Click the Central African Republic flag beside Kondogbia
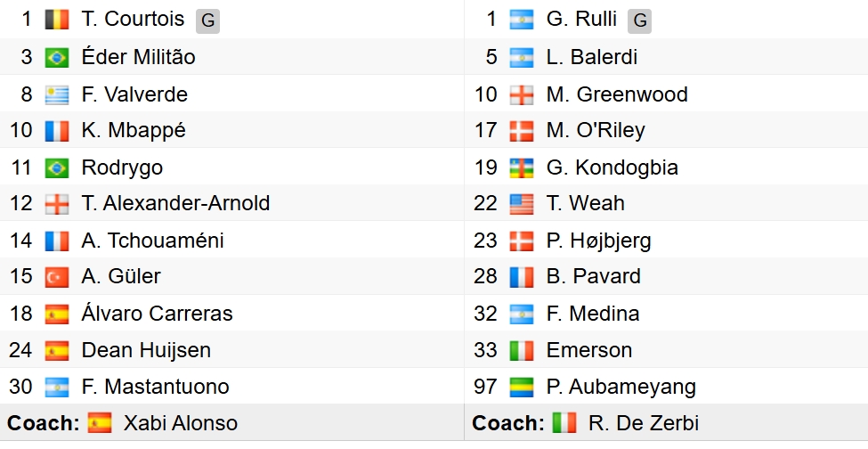 click(x=522, y=167)
